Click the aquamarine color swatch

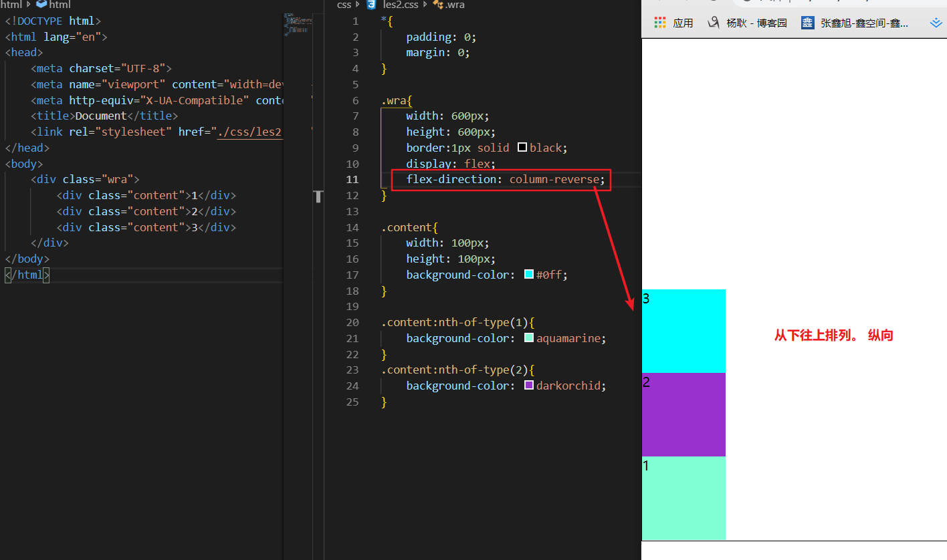click(x=529, y=338)
